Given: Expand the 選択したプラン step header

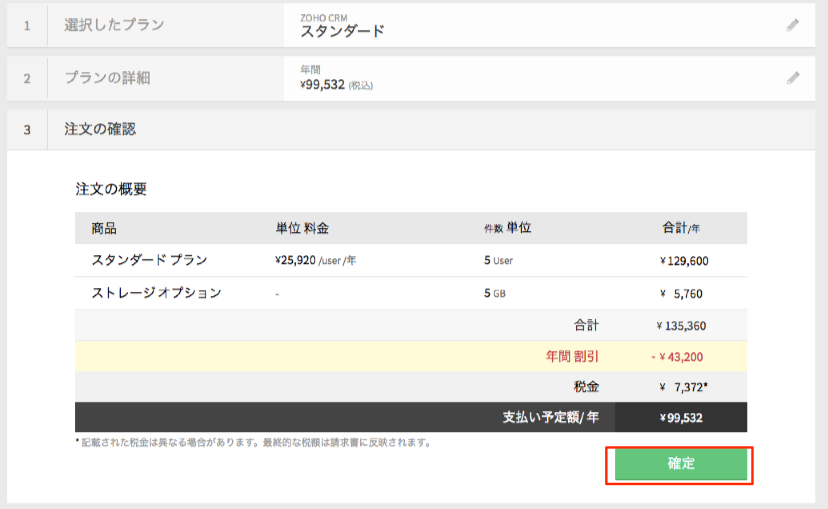Looking at the screenshot, I should coord(114,25).
